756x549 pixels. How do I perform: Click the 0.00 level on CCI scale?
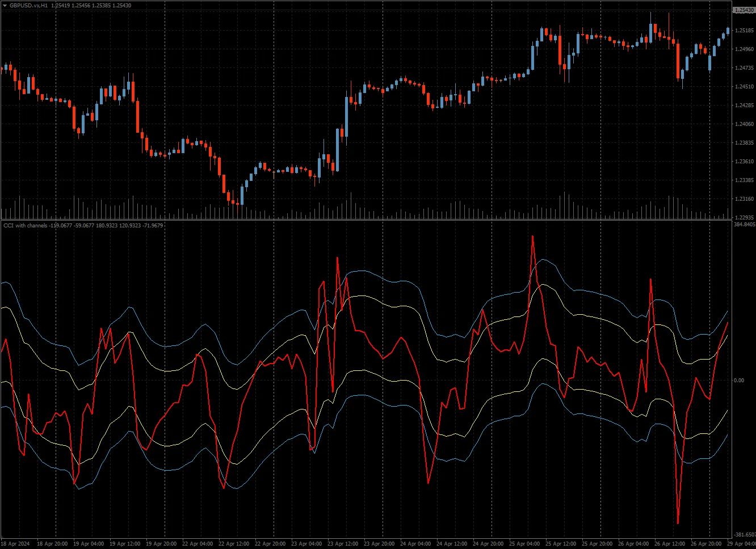(739, 380)
